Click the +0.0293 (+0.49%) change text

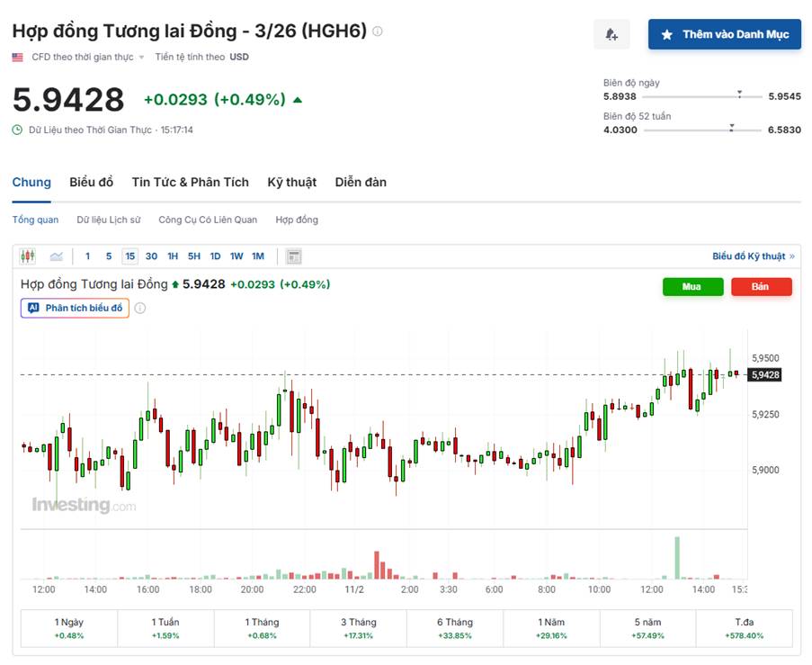214,100
